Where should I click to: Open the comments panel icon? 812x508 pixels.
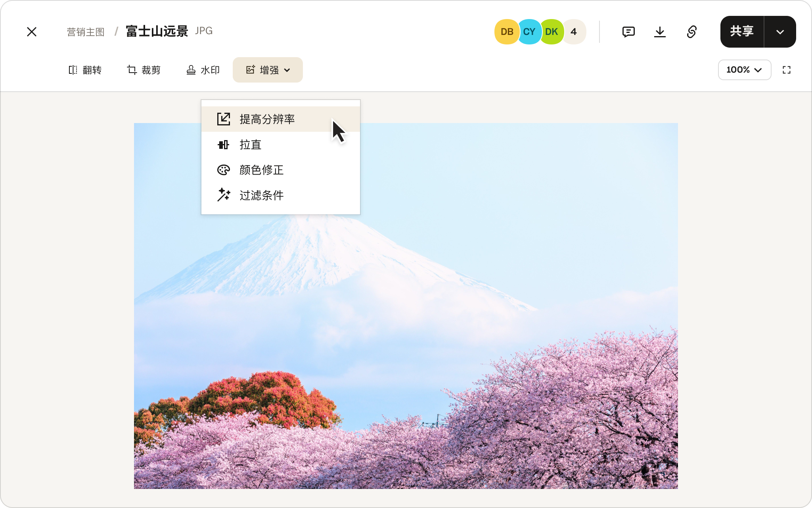(628, 32)
